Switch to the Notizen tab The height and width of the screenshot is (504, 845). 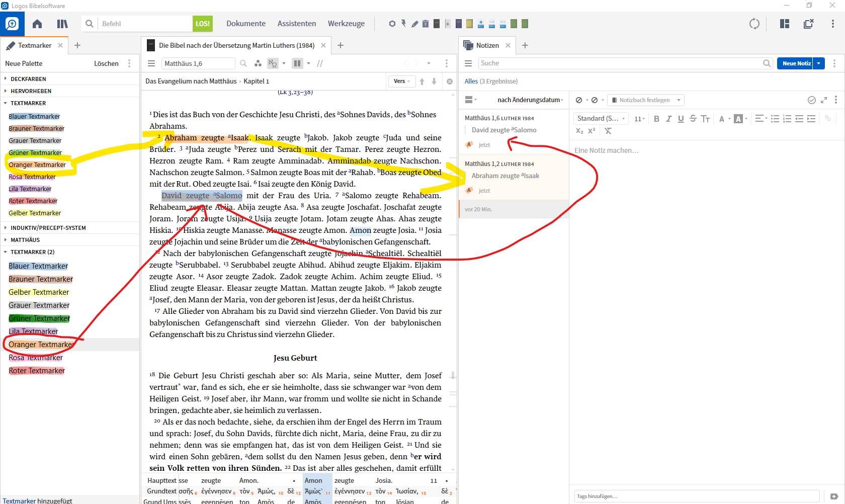487,45
